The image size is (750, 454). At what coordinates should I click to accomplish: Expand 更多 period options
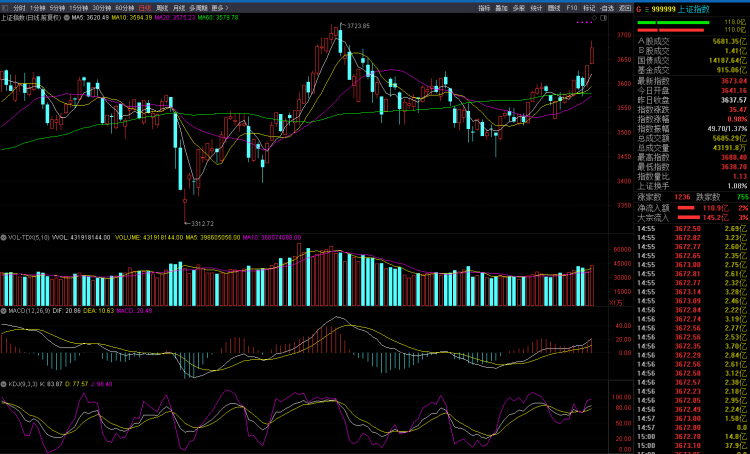click(x=220, y=7)
